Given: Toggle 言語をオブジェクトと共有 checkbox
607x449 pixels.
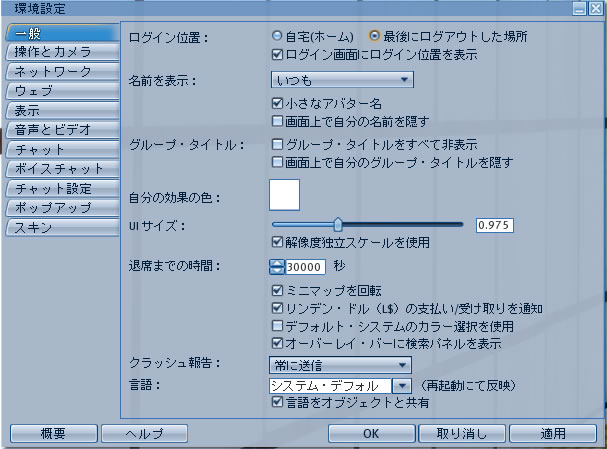Looking at the screenshot, I should (277, 402).
